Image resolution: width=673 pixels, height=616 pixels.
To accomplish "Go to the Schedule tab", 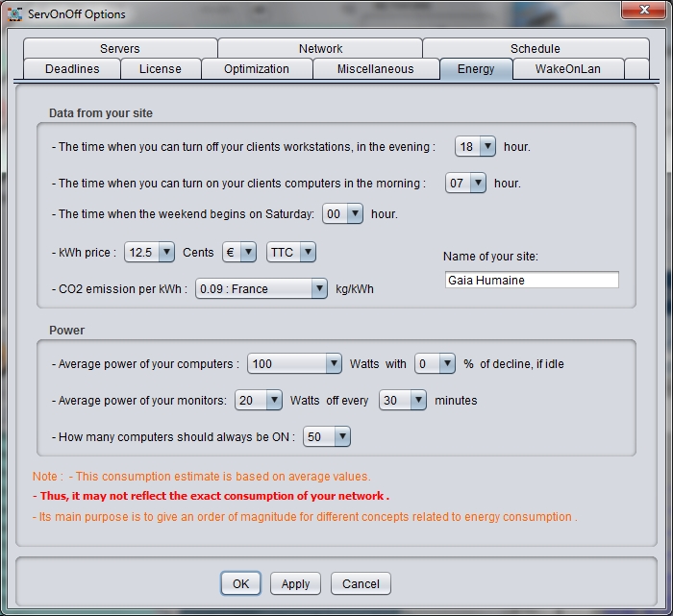I will (535, 48).
